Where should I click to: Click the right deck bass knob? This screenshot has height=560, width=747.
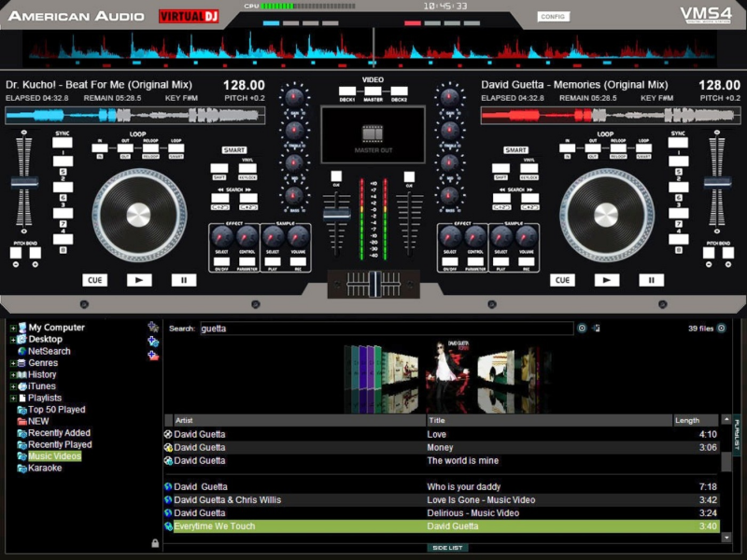[x=449, y=195]
